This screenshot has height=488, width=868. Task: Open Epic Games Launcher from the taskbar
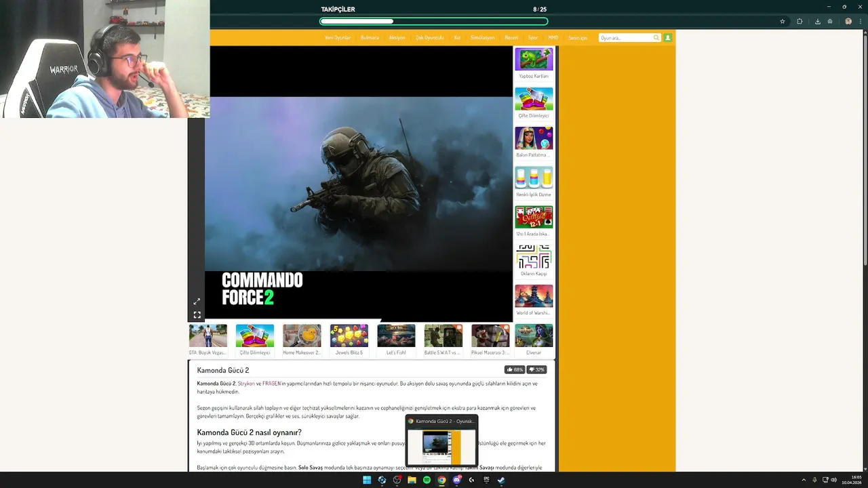[486, 480]
